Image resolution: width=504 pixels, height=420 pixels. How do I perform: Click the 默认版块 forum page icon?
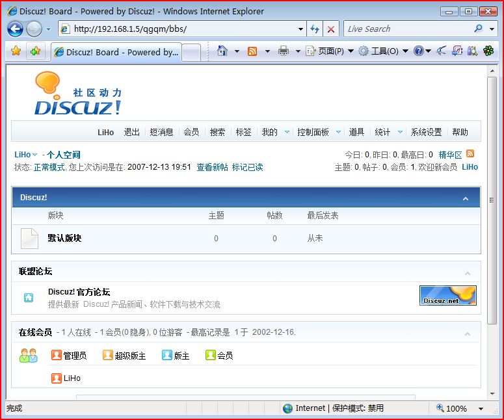pyautogui.click(x=29, y=239)
